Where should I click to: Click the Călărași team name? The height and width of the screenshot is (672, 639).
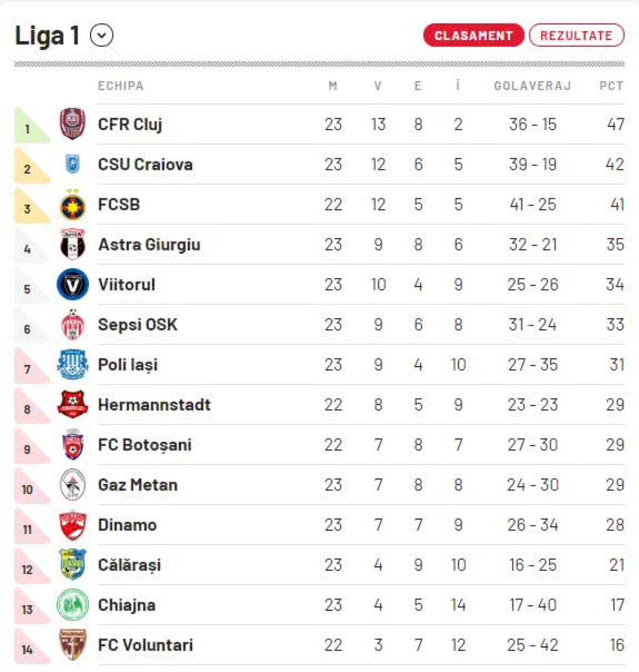coord(129,565)
